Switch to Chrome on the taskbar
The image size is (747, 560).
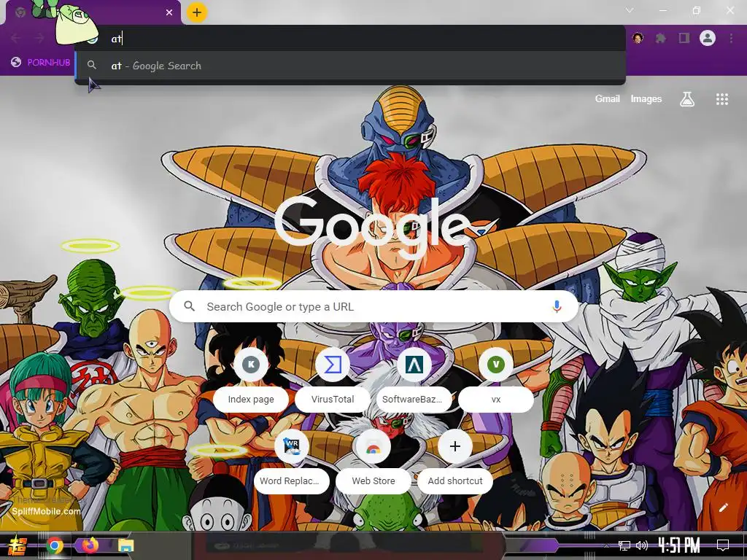click(x=55, y=545)
